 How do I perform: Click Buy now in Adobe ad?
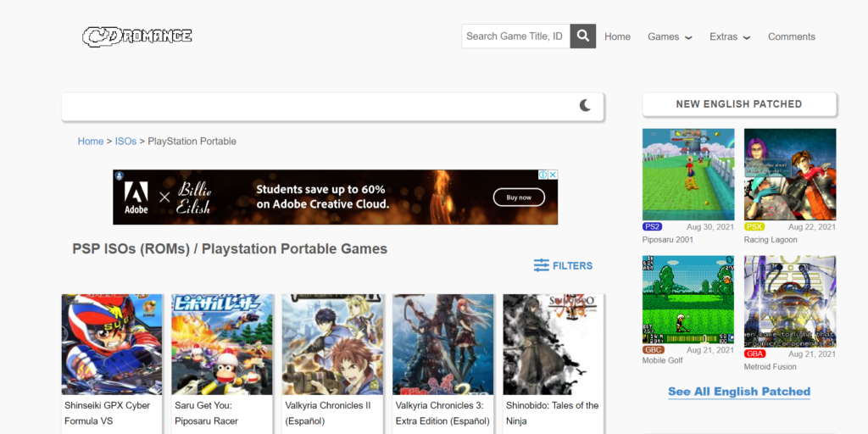pos(519,197)
